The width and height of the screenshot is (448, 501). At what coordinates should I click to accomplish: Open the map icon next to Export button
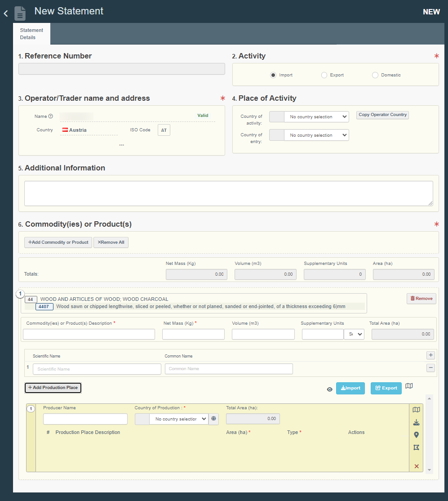tap(409, 386)
